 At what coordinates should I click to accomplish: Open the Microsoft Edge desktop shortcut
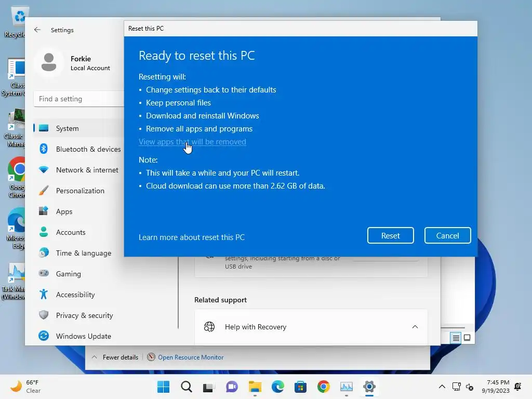[x=16, y=229]
